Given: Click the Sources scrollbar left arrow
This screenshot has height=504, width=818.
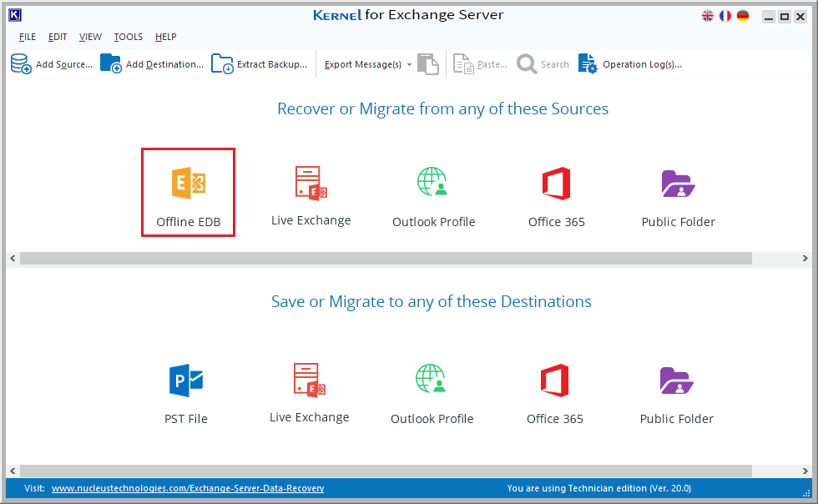Looking at the screenshot, I should coord(13,259).
